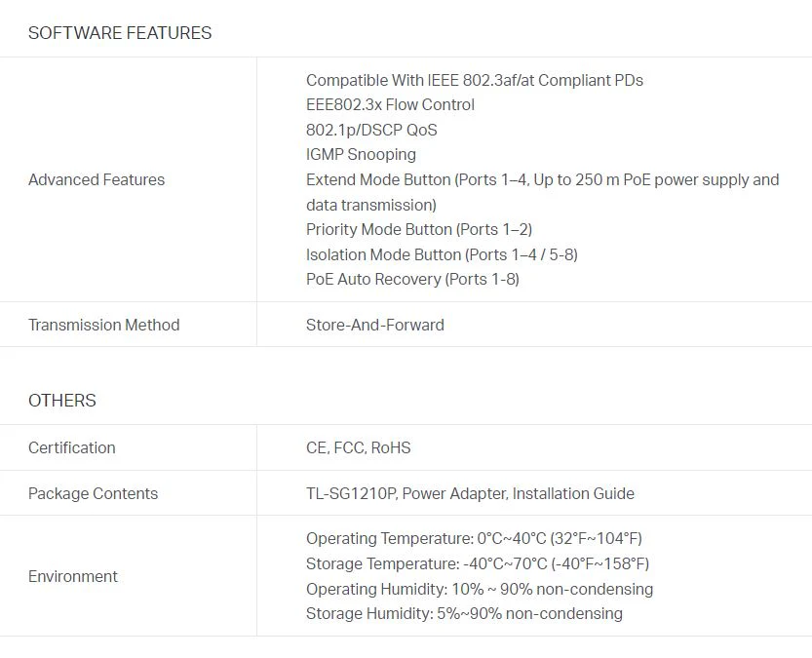The height and width of the screenshot is (658, 812).
Task: Click the PoE Auto Recovery line
Action: tap(412, 279)
